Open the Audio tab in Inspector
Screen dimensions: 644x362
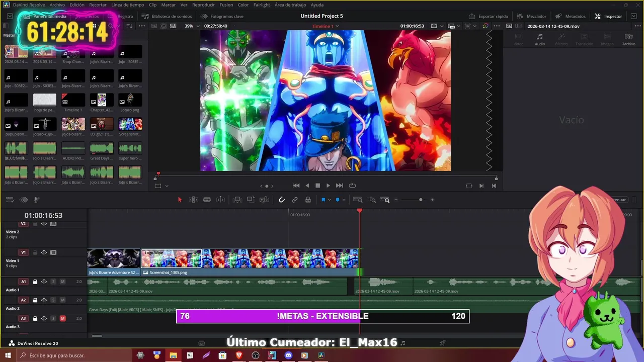539,39
